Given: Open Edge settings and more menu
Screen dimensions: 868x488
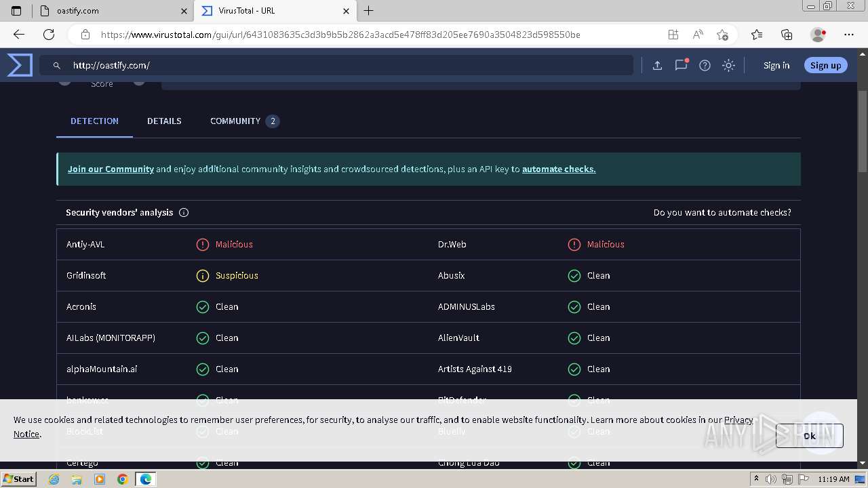Looking at the screenshot, I should pos(848,35).
